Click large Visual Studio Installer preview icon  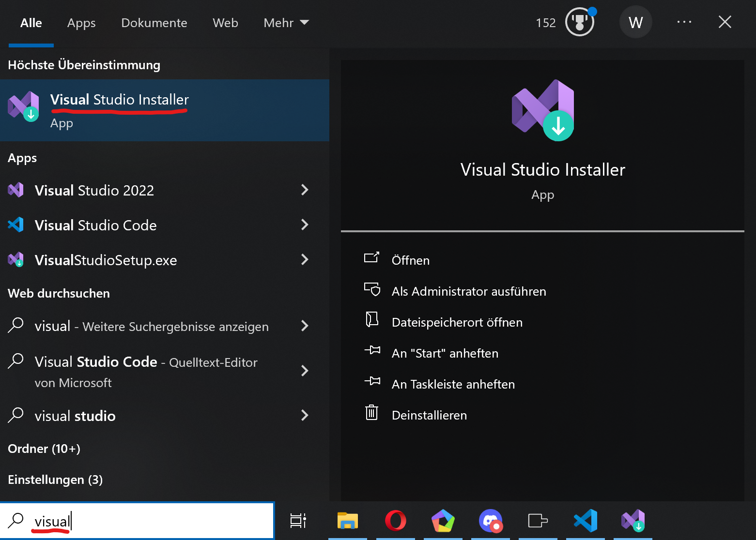(543, 110)
